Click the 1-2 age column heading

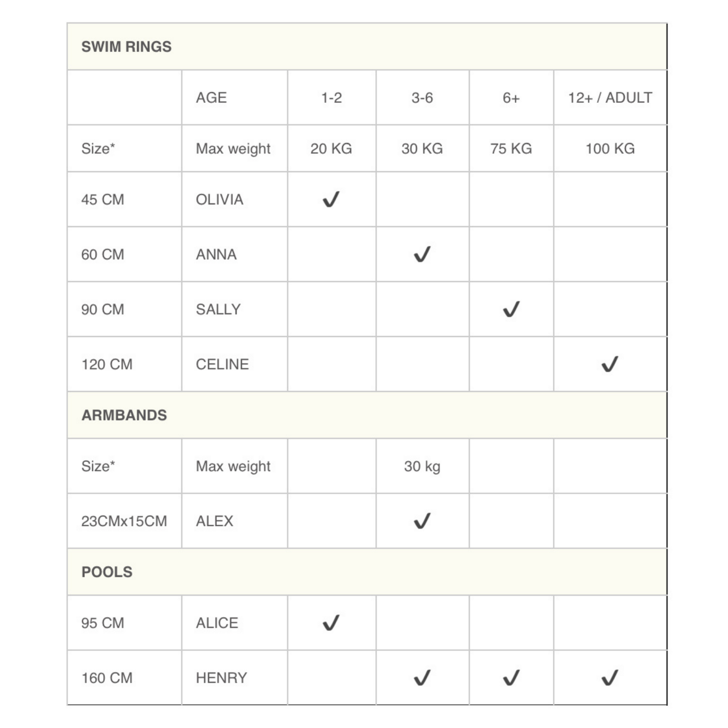pyautogui.click(x=332, y=98)
